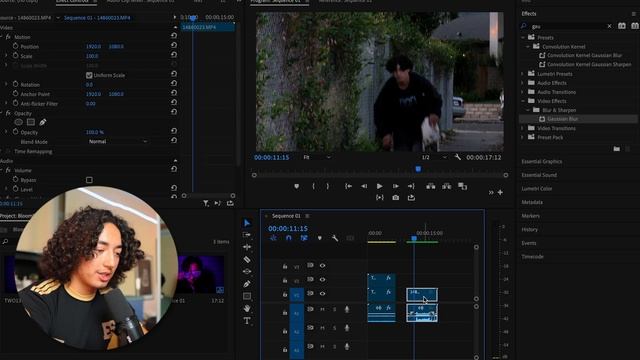This screenshot has height=360, width=640.
Task: Open the Blend Mode dropdown
Action: (x=118, y=141)
